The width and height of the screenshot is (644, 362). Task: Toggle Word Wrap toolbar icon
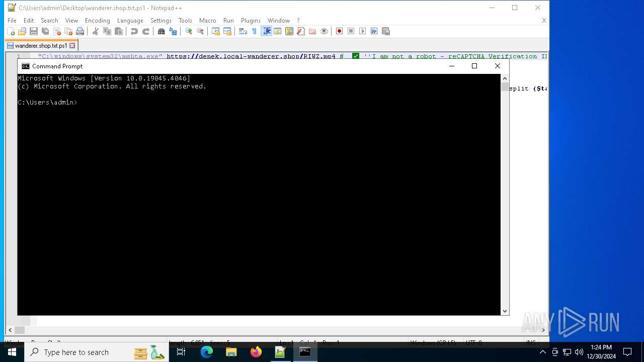coord(243,31)
